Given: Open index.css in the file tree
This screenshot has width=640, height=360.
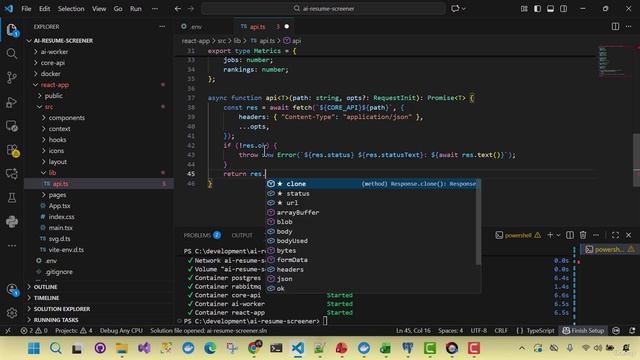Looking at the screenshot, I should point(61,217).
